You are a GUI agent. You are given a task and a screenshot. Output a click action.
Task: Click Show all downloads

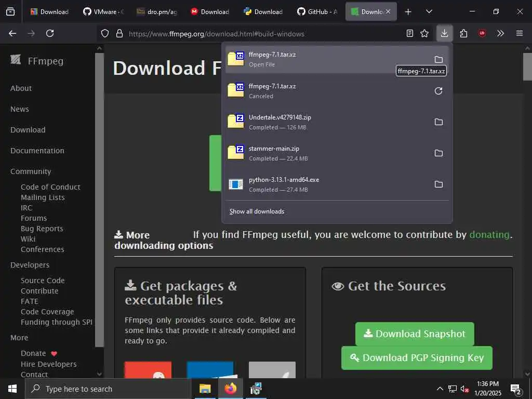coord(257,211)
